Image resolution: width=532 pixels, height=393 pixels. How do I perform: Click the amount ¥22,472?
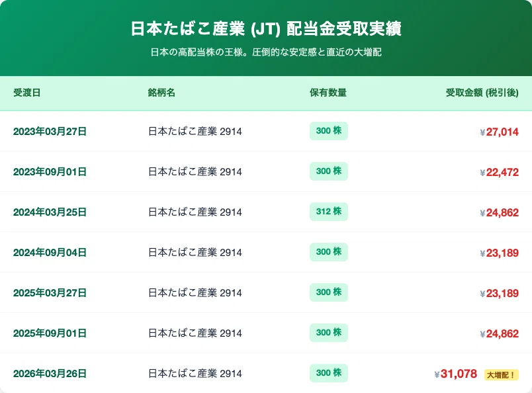(x=500, y=172)
